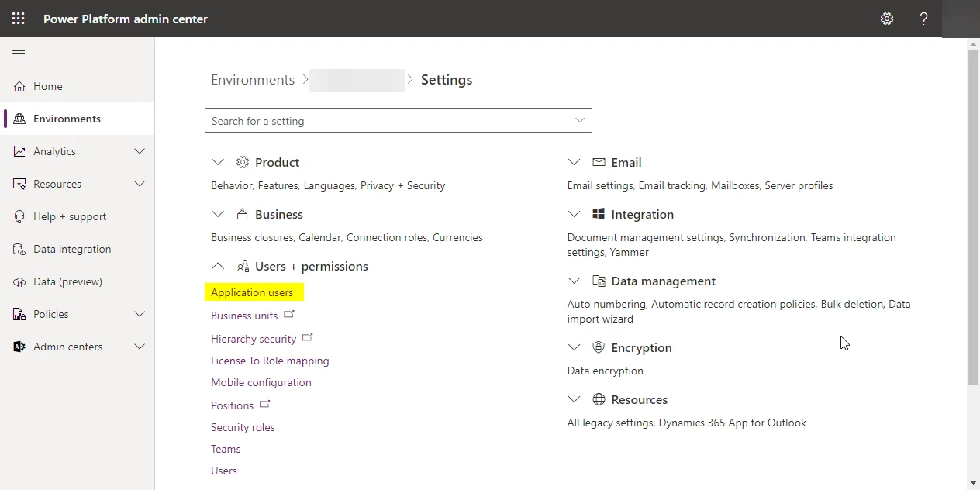Open the Hierarchy security link
The image size is (980, 490).
(x=254, y=339)
